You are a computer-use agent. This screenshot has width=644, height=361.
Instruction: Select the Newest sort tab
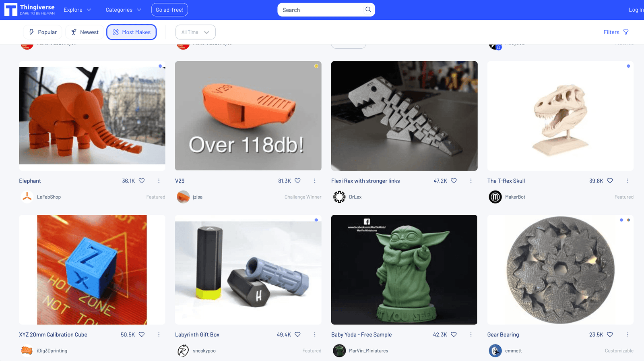click(85, 32)
